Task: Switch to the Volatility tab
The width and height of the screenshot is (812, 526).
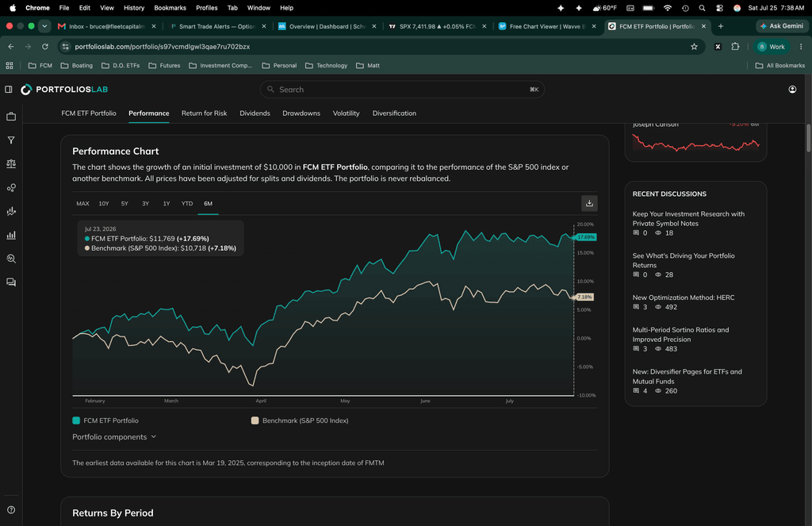Action: click(346, 113)
